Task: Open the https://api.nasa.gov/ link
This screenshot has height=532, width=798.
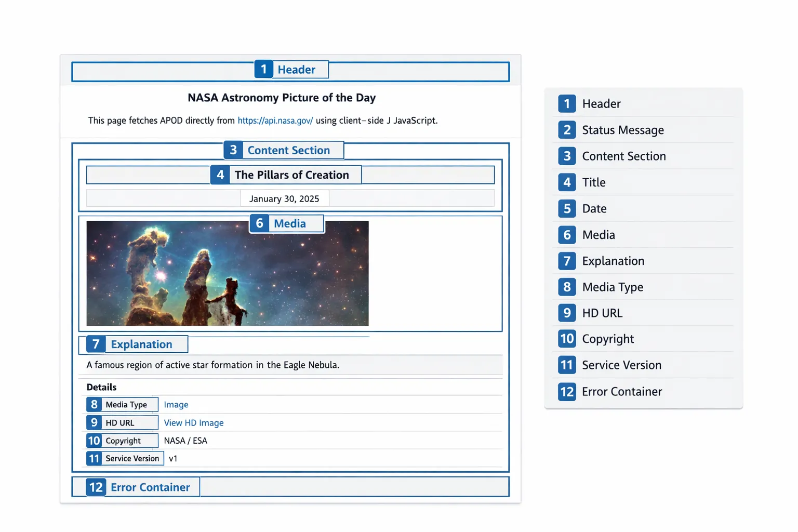Action: (275, 120)
